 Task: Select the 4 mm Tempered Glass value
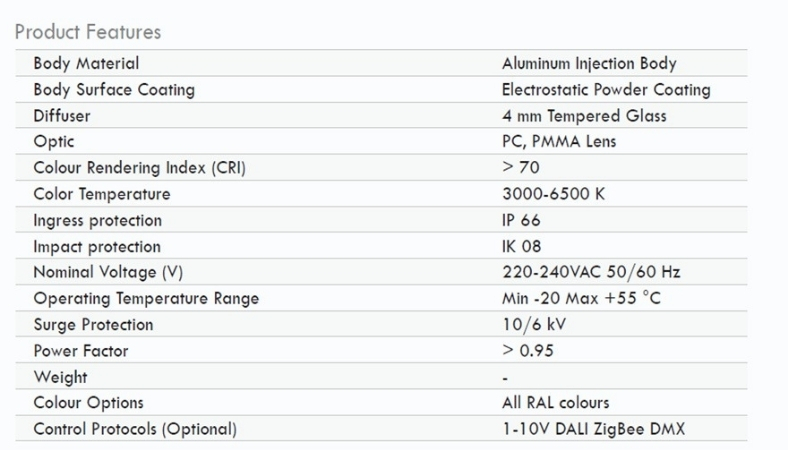(584, 116)
